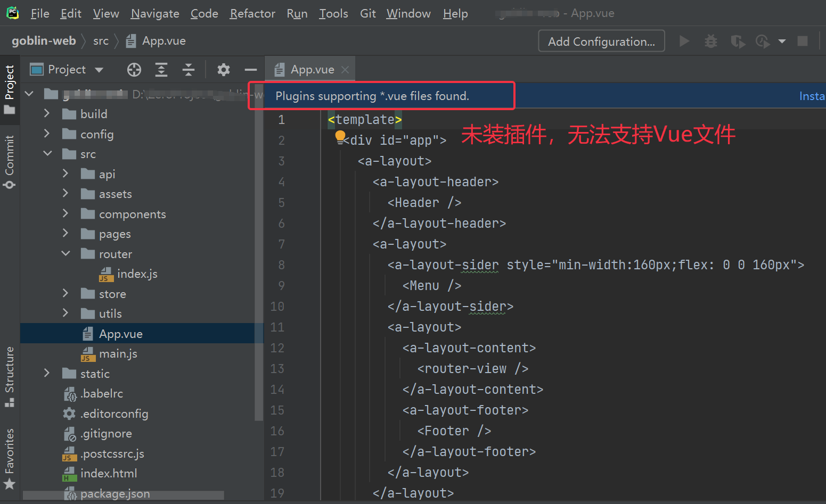Expand the utils folder

coord(66,313)
